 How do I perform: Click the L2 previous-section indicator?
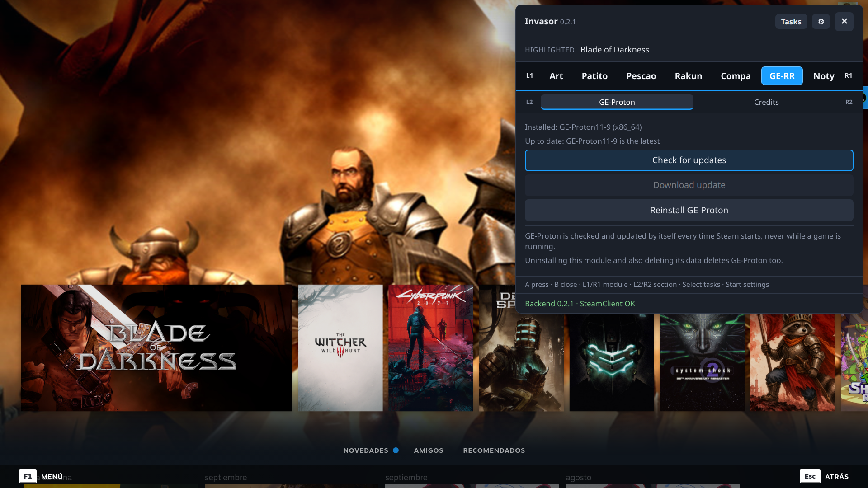click(x=529, y=102)
